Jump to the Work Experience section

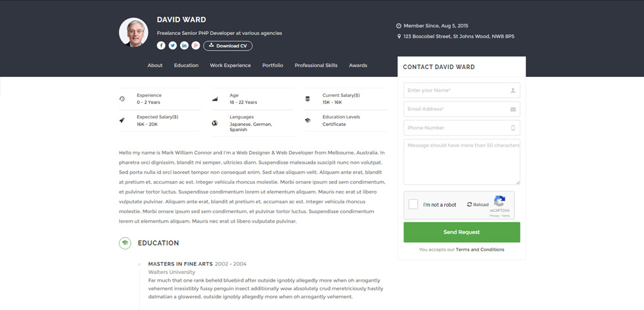tap(230, 65)
